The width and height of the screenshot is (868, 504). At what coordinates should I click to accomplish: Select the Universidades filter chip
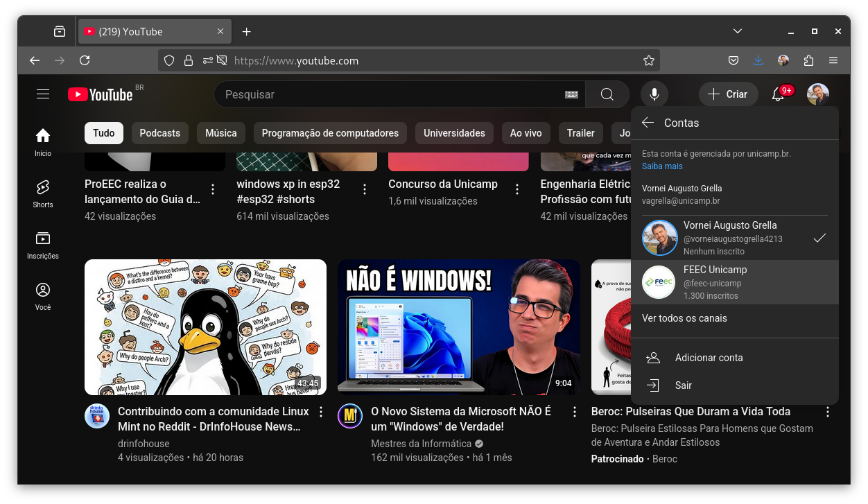point(455,133)
